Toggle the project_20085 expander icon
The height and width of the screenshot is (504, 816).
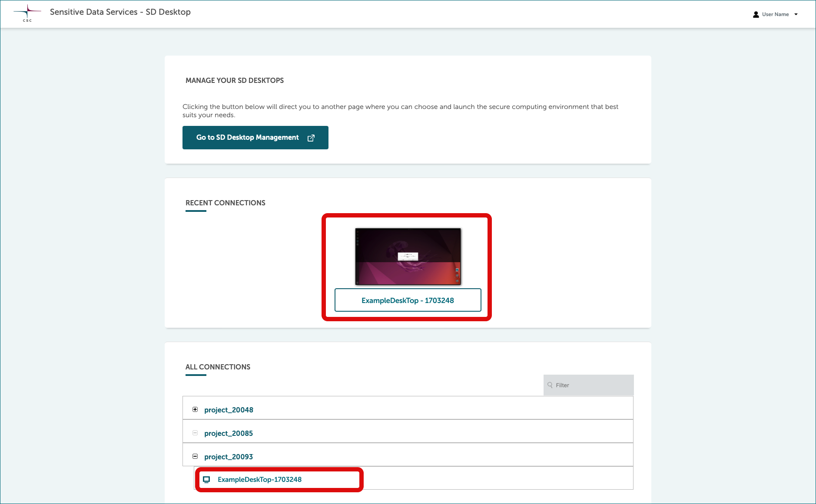195,433
